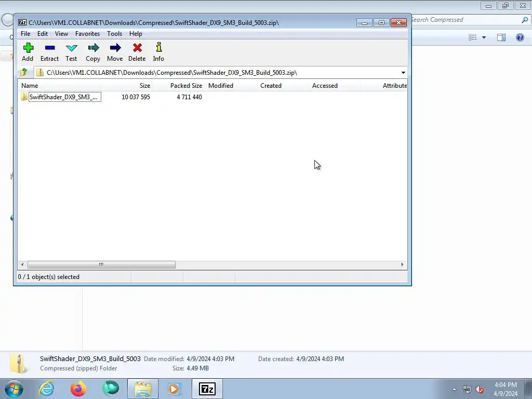Sort by Packed Size column header
This screenshot has height=399, width=532.
tap(179, 86)
